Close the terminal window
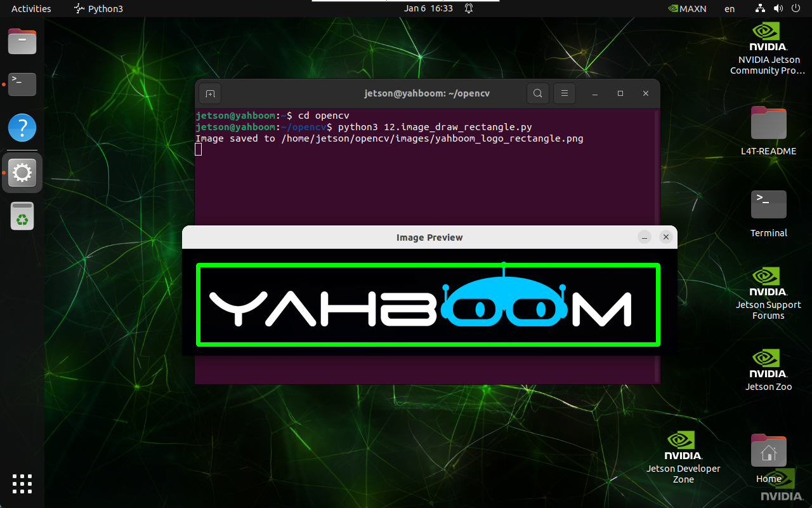This screenshot has height=508, width=812. point(646,93)
